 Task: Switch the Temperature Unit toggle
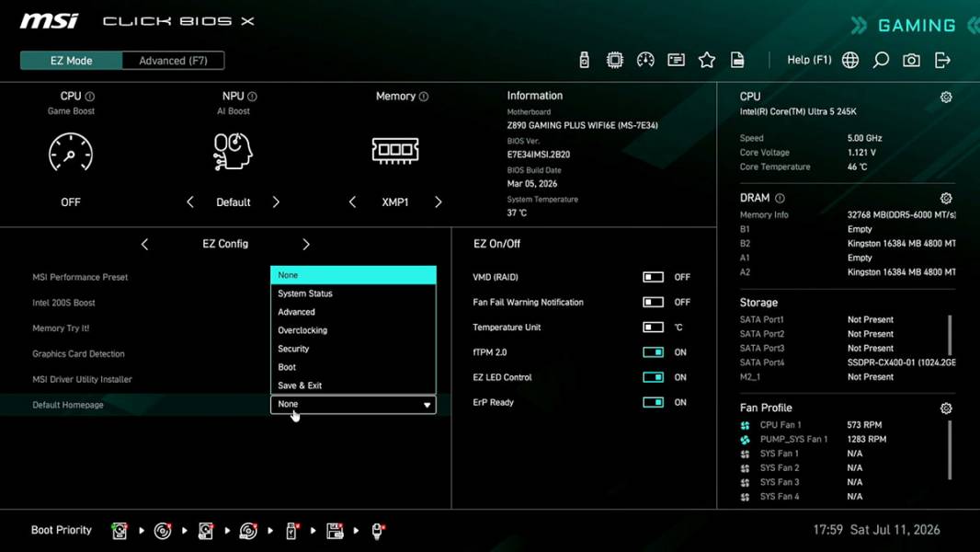(x=653, y=327)
